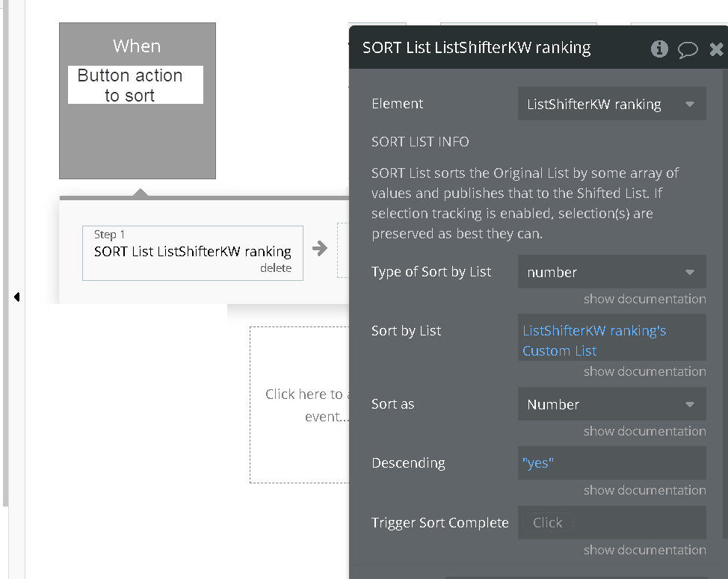Select Step 1 SORT List ListShifterKW ranking
This screenshot has width=728, height=579.
(193, 253)
